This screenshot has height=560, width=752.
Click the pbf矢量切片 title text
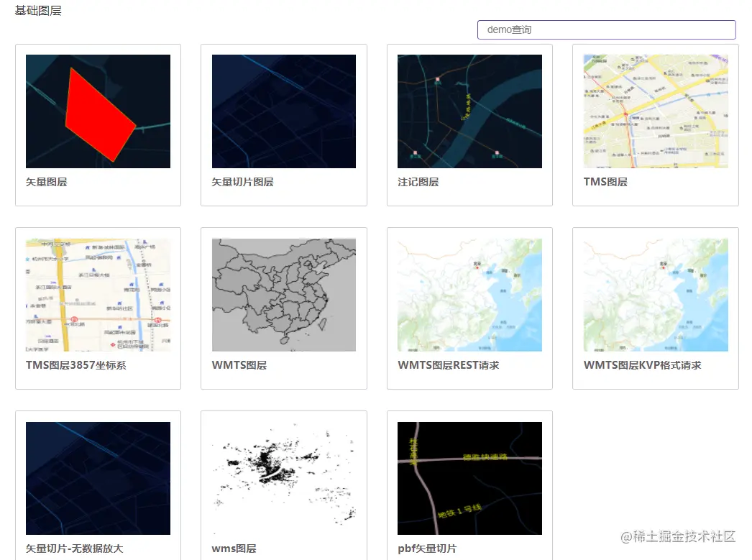[427, 548]
